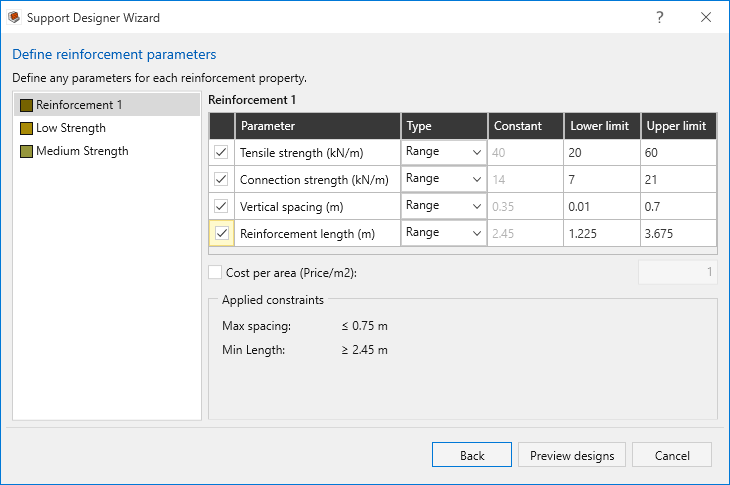Open the Type dropdown for Reinforcement length
This screenshot has height=485, width=730.
point(444,233)
